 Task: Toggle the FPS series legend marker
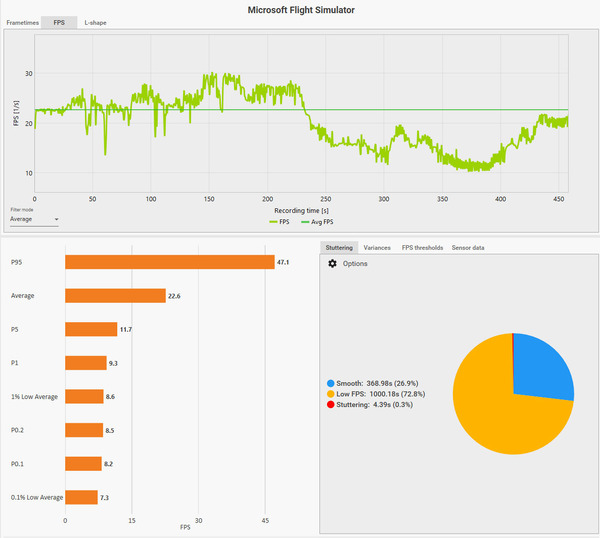click(273, 222)
